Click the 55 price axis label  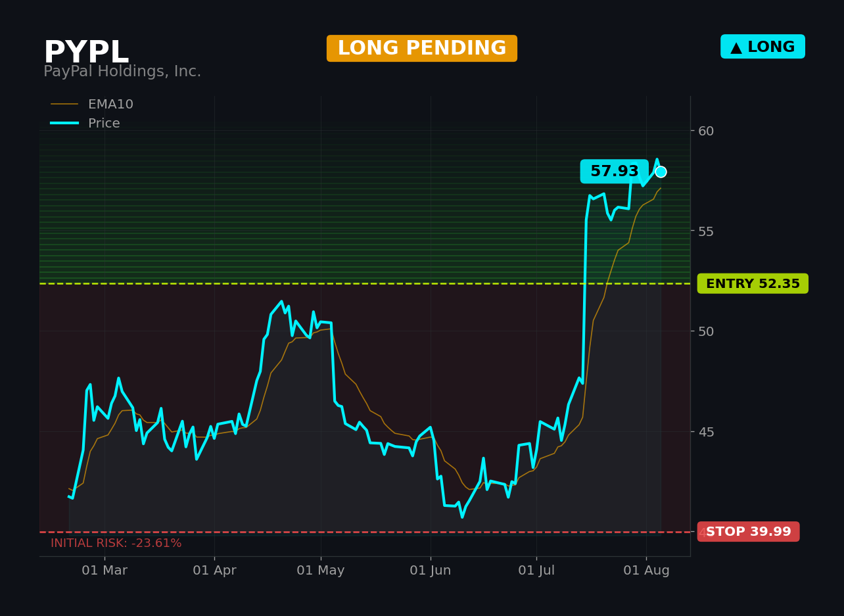click(x=706, y=231)
